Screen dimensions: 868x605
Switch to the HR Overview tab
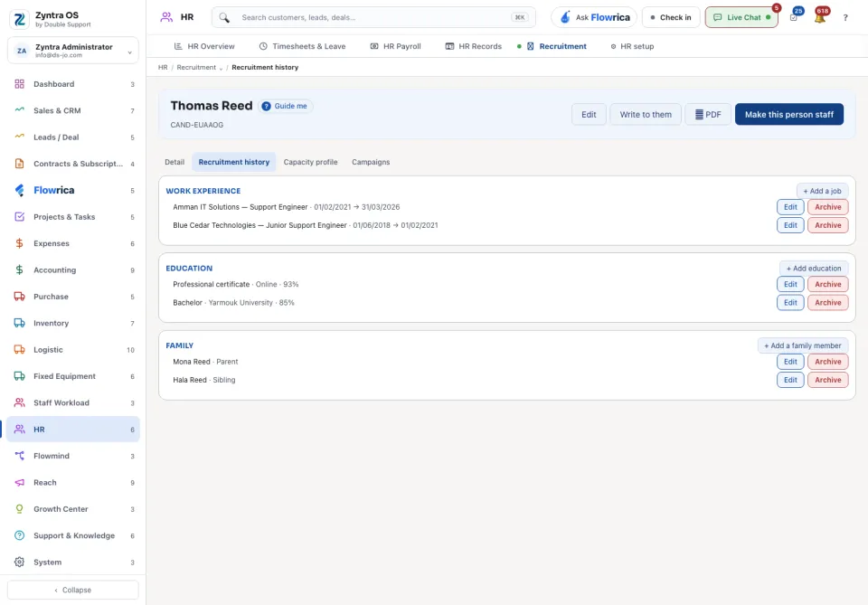click(x=204, y=46)
